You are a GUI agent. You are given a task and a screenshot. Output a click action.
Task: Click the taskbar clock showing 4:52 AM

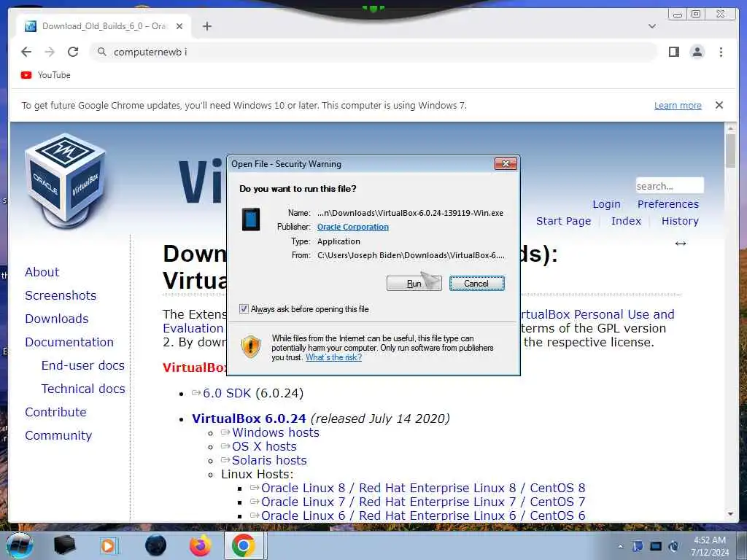click(710, 546)
